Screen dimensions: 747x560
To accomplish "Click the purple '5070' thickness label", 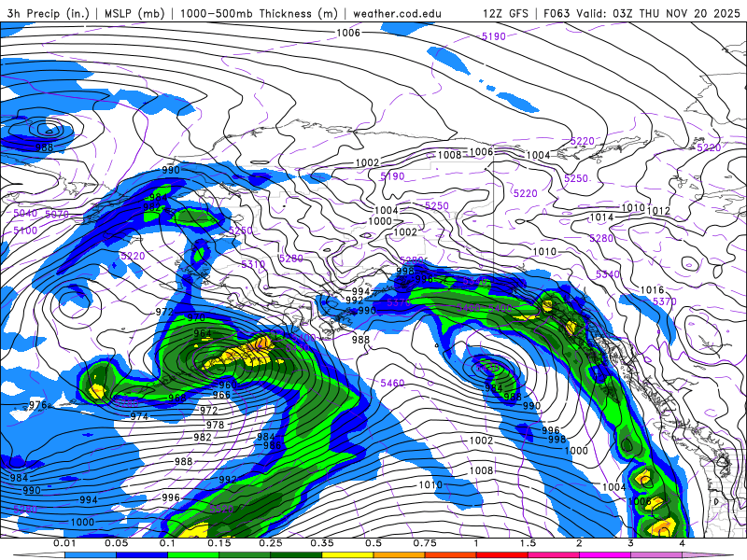I will coord(57,215).
